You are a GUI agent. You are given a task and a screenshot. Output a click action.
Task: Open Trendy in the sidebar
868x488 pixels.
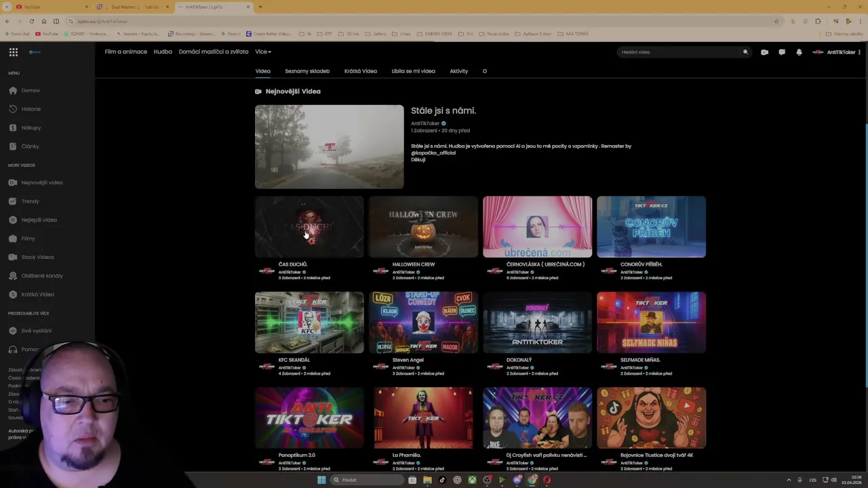pyautogui.click(x=24, y=201)
